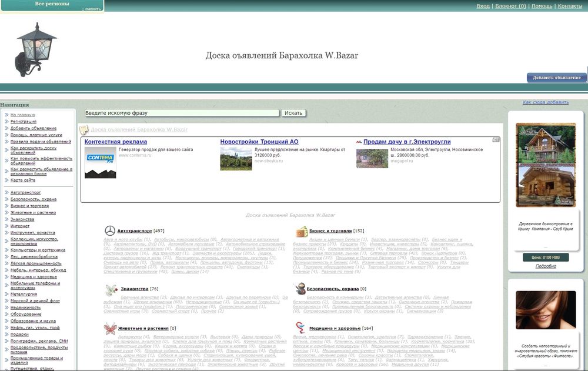
Task: Select Оборудование in the sidebar
Action: (26, 315)
